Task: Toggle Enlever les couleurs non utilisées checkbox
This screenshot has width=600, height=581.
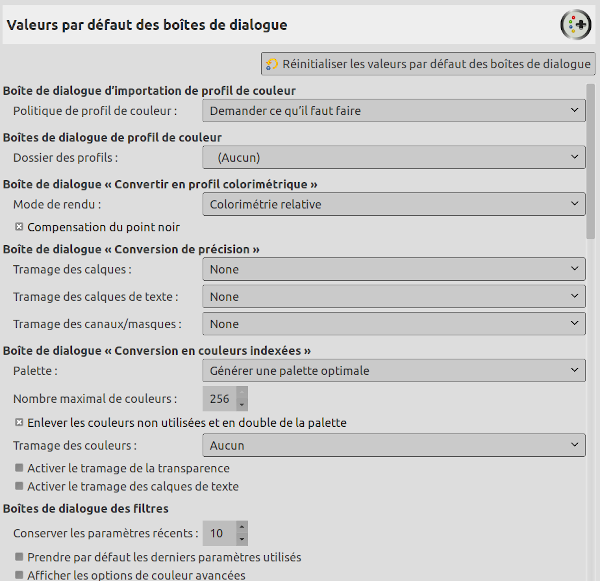Action: (x=19, y=423)
